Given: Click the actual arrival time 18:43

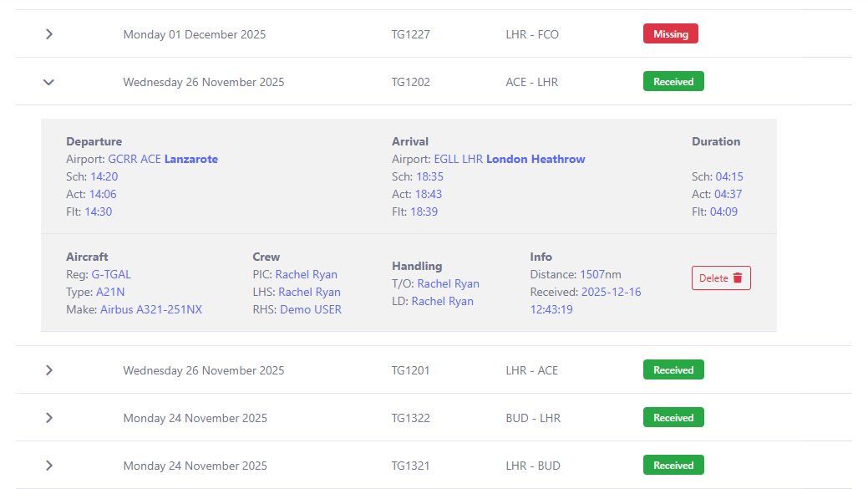Looking at the screenshot, I should [x=428, y=194].
